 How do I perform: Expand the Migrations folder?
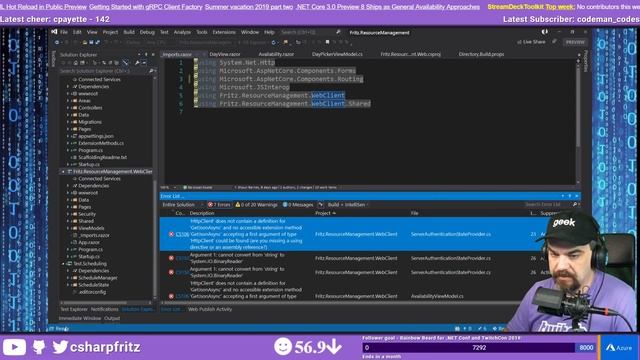[68, 122]
